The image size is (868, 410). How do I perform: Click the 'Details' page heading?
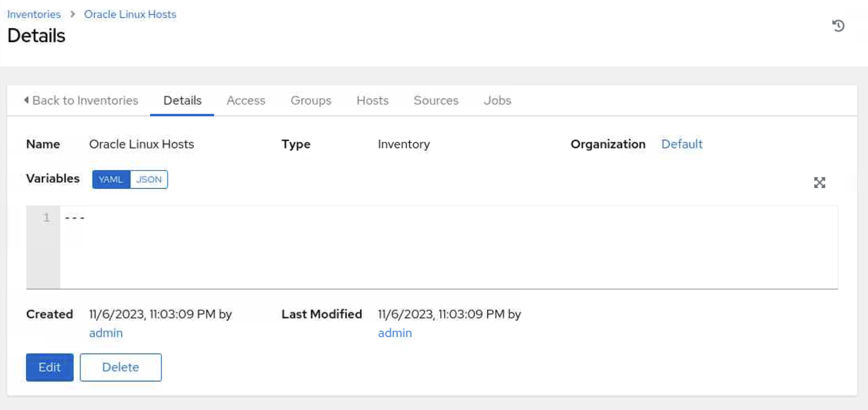point(36,36)
